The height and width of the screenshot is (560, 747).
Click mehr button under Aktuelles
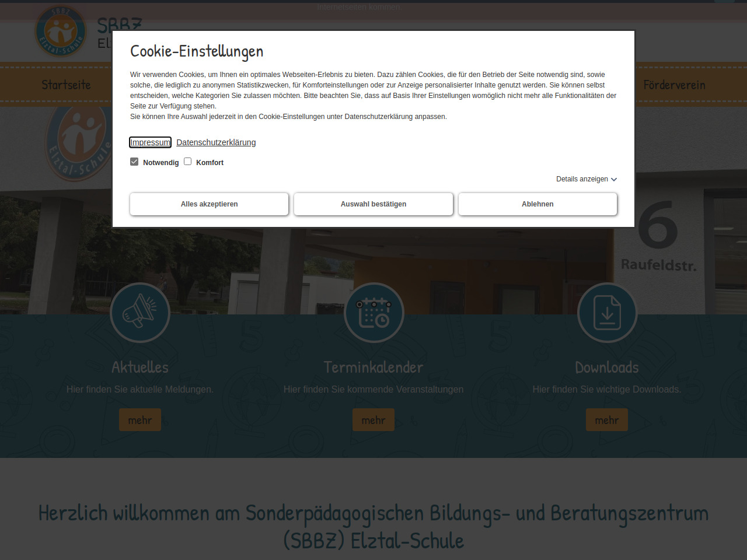pyautogui.click(x=140, y=420)
